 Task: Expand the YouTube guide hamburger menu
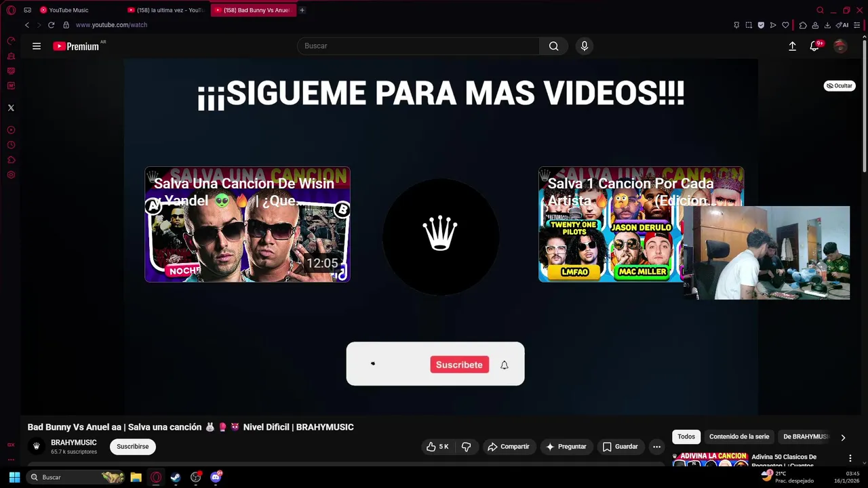(37, 46)
